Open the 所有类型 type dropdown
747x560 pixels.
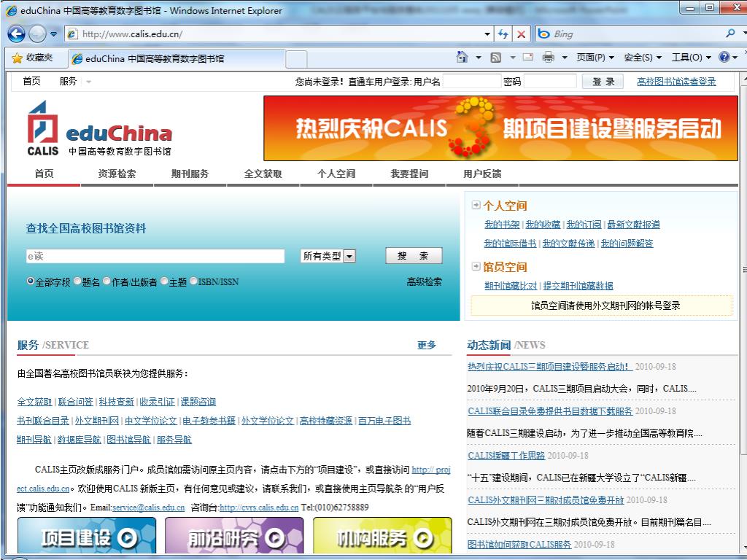328,256
